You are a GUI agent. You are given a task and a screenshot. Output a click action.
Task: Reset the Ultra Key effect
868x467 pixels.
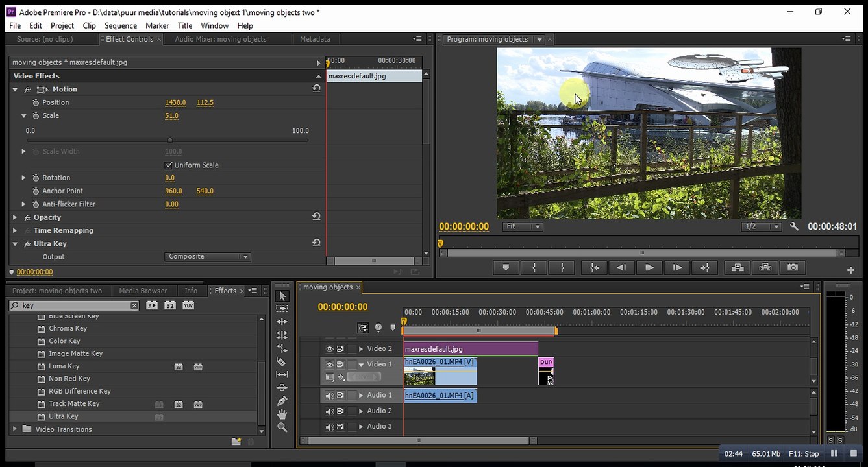tap(316, 243)
